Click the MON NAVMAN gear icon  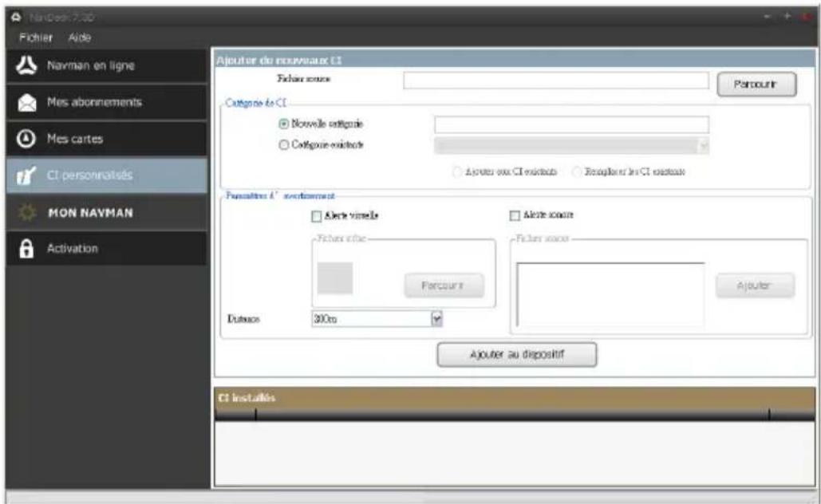26,212
